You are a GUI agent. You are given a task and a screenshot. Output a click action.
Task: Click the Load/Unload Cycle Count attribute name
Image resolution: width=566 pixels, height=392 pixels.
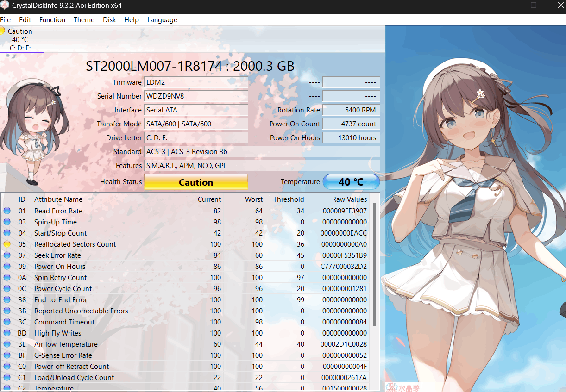pos(74,378)
